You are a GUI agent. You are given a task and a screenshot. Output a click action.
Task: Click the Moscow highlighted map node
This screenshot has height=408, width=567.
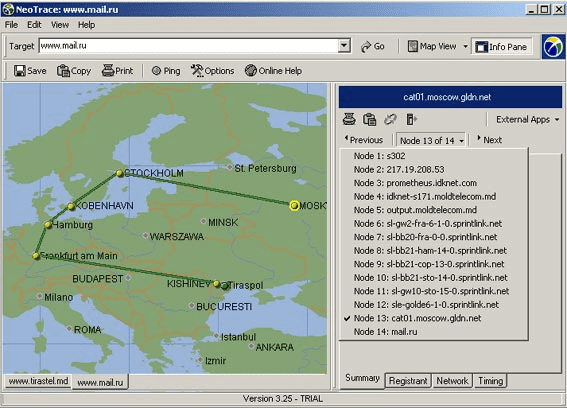click(294, 206)
